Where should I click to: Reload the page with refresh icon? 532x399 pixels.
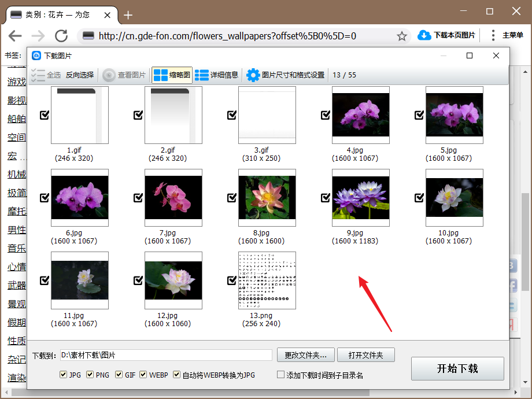click(x=61, y=36)
